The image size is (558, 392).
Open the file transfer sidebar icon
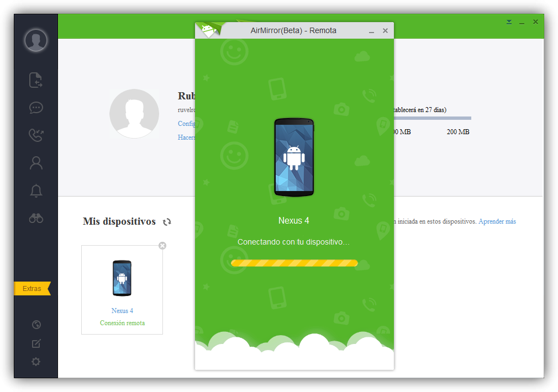coord(35,80)
